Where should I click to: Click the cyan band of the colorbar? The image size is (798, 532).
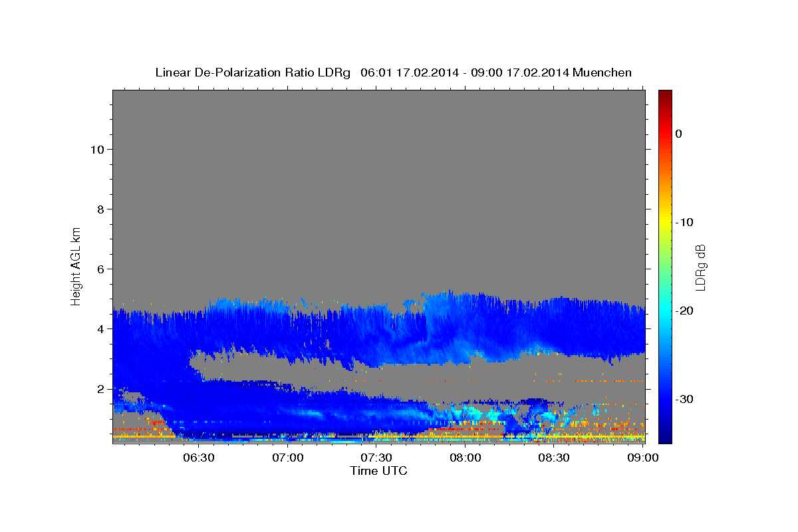665,311
